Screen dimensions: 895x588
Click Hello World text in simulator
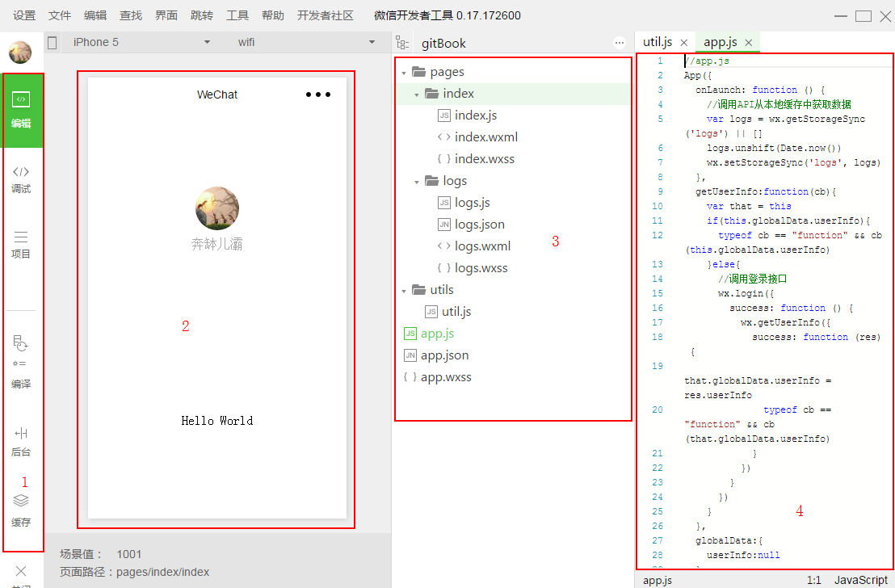tap(217, 421)
